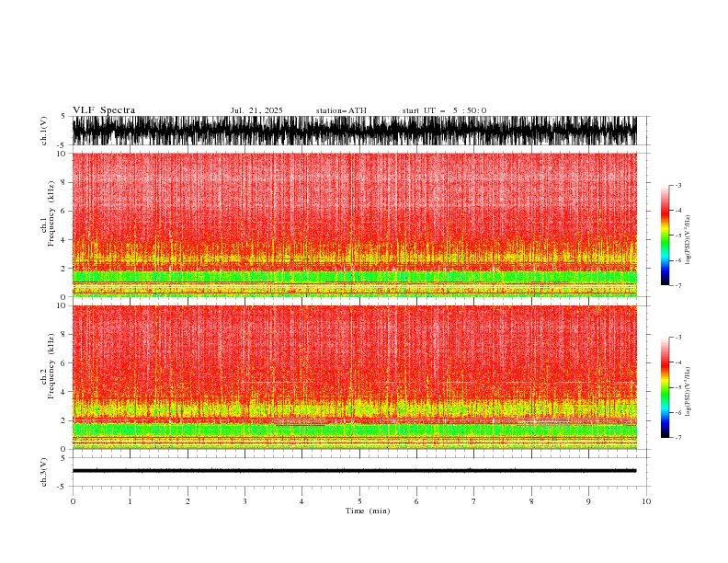Image resolution: width=728 pixels, height=563 pixels.
Task: Click the log(PSD) label beside ch.1 color bar
Action: [688, 240]
